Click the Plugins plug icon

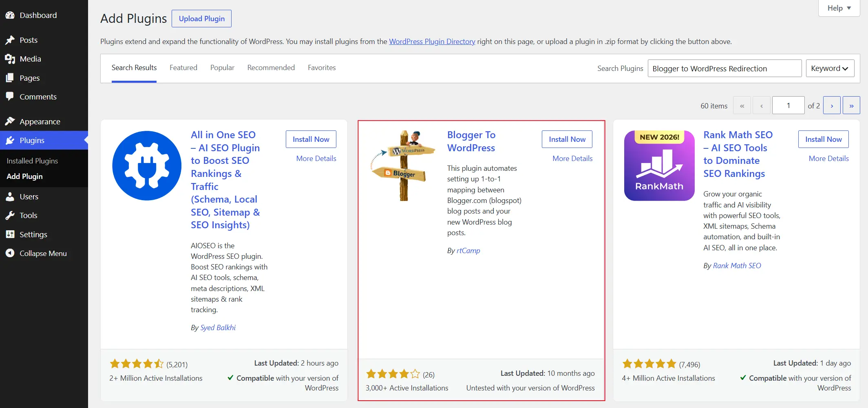[10, 140]
